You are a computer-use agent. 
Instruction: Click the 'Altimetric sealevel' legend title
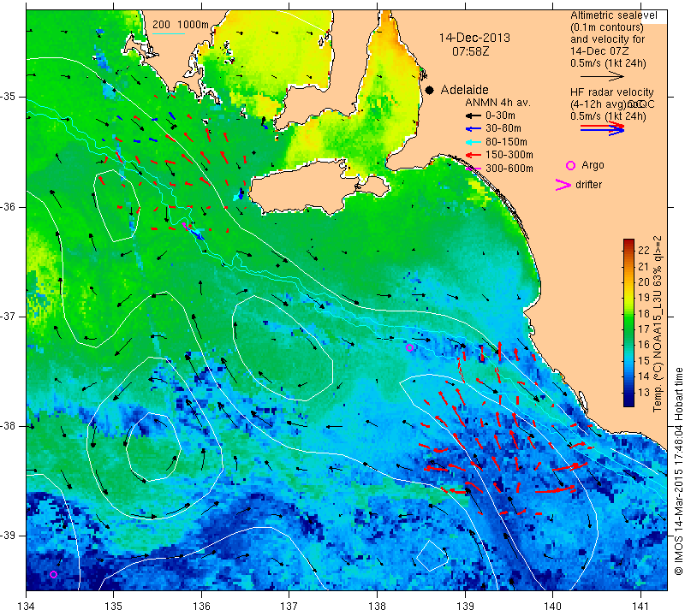[x=613, y=15]
